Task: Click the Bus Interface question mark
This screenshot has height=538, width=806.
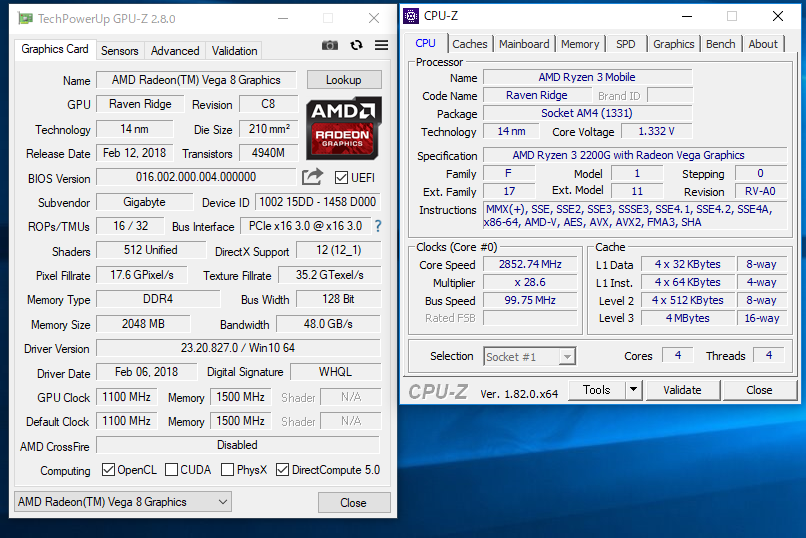Action: click(x=378, y=226)
